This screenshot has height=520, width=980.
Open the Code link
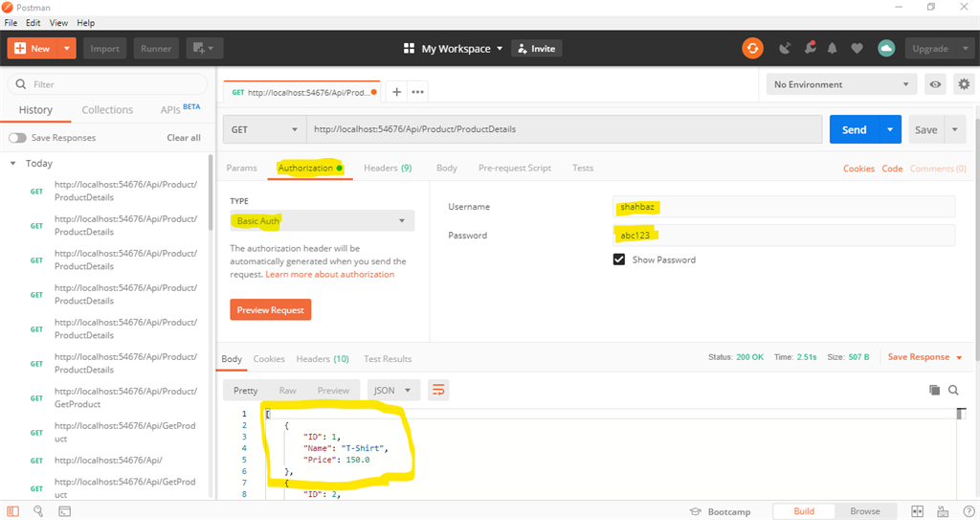(x=892, y=169)
